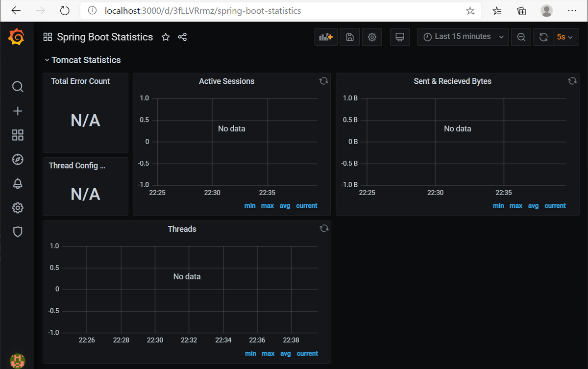Open the Last 15 minutes time picker
588x369 pixels.
[x=463, y=37]
